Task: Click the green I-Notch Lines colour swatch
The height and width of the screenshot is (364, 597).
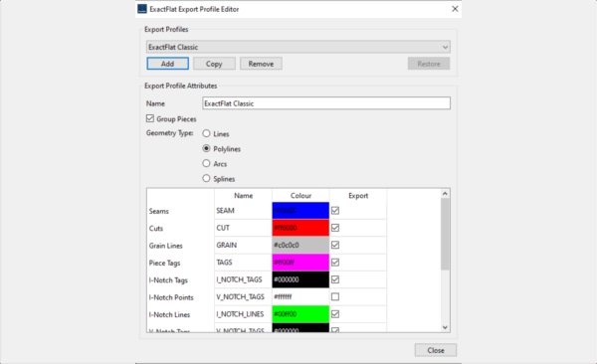Action: [x=300, y=314]
